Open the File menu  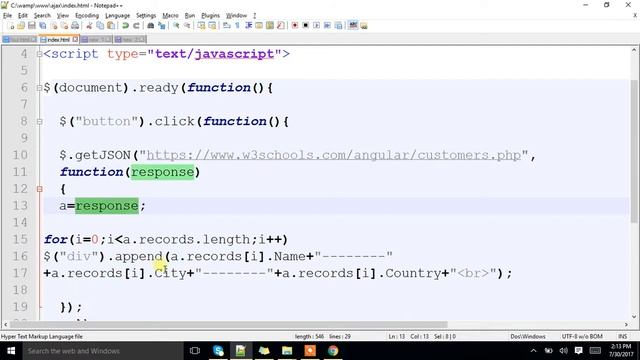[7, 16]
